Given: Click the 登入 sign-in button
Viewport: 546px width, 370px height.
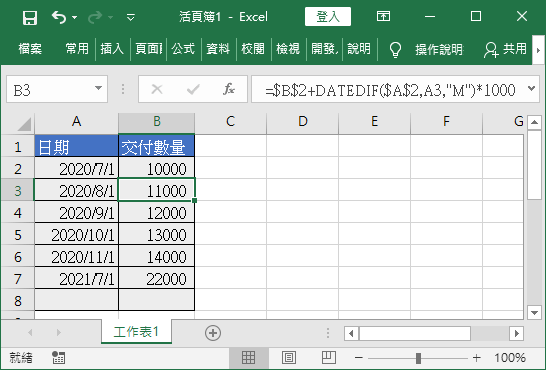Looking at the screenshot, I should 328,17.
